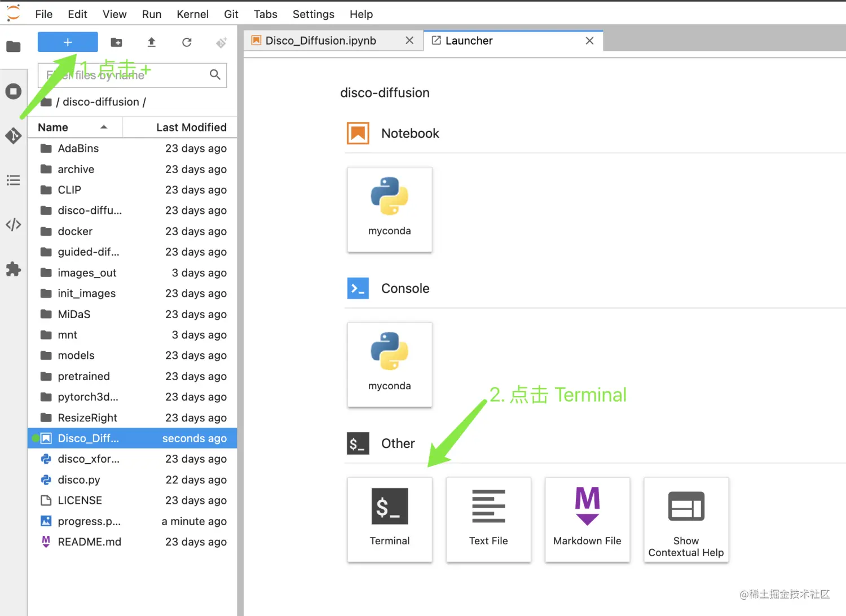Image resolution: width=846 pixels, height=616 pixels.
Task: Open Running Terminals and Kernels sidebar icon
Action: (13, 91)
